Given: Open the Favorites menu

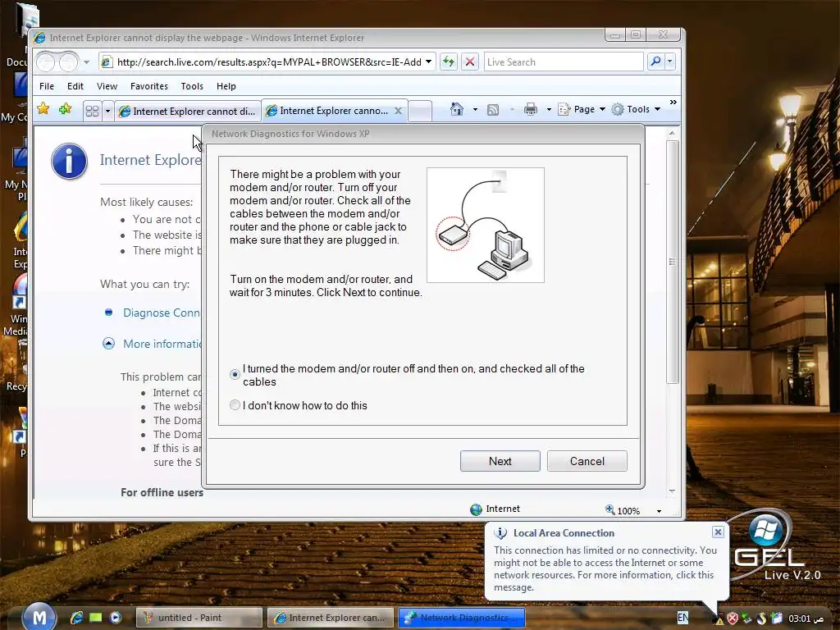Looking at the screenshot, I should [149, 86].
